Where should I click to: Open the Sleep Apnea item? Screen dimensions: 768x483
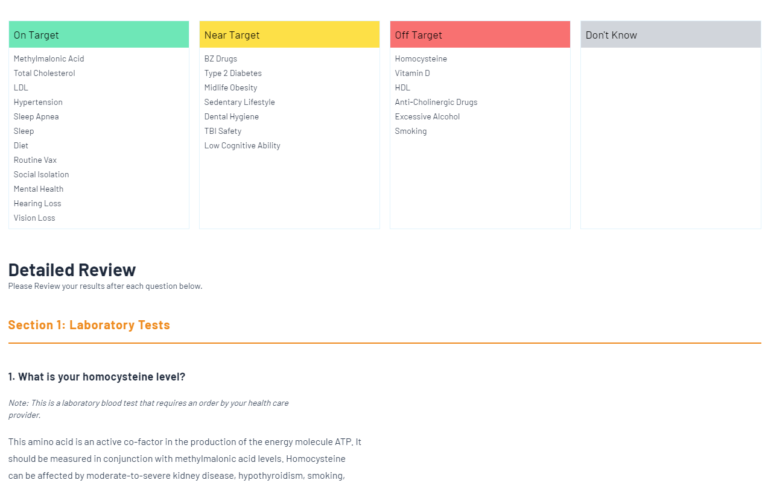point(36,117)
